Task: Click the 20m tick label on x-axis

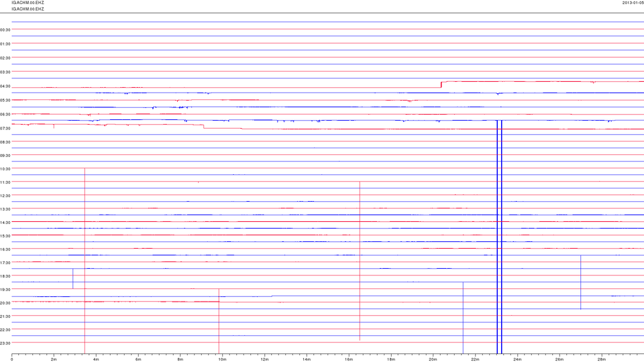Action: (433, 359)
